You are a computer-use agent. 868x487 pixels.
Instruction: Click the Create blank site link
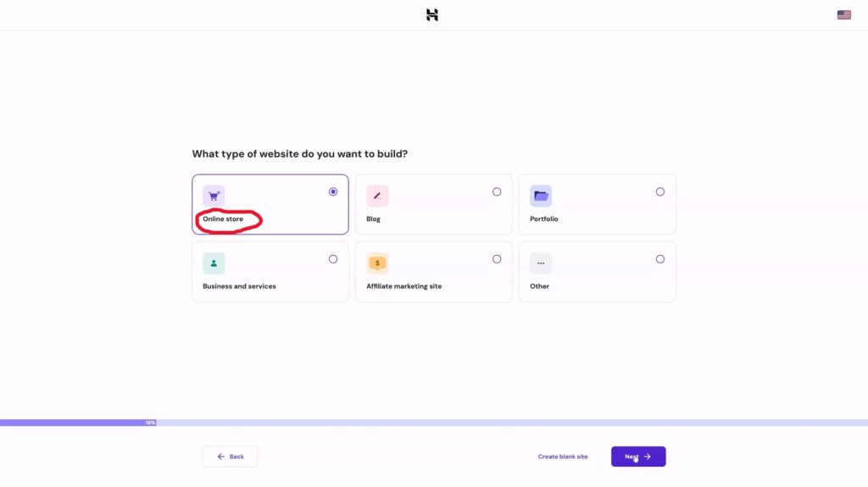pyautogui.click(x=563, y=457)
